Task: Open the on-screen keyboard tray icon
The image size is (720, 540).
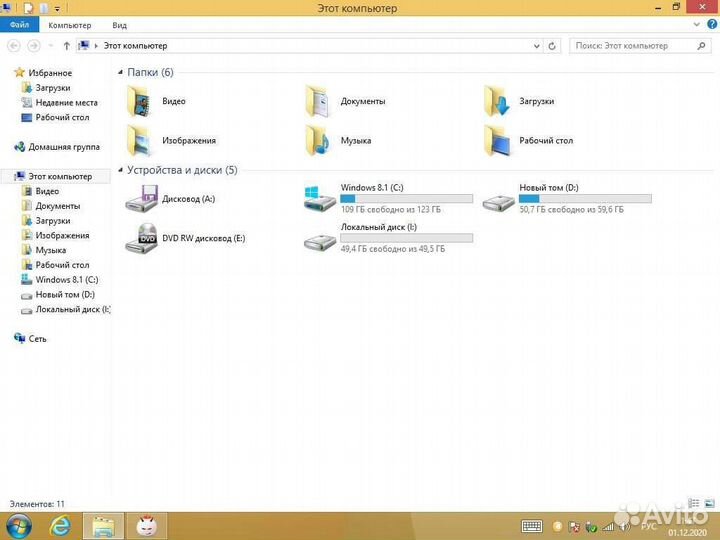Action: tap(533, 526)
